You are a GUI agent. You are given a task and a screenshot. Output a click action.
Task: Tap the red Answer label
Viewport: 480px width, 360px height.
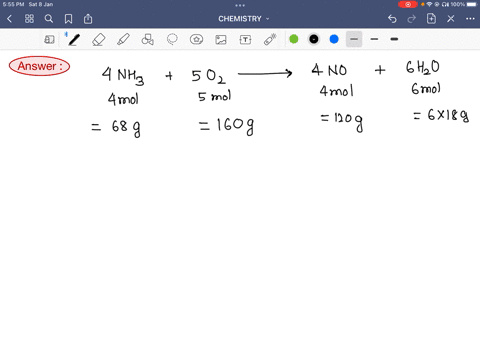point(39,66)
